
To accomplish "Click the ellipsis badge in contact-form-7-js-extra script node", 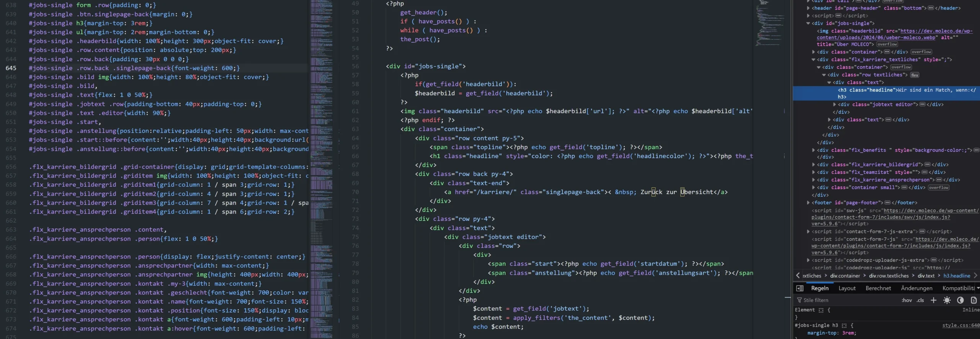I will click(x=922, y=231).
